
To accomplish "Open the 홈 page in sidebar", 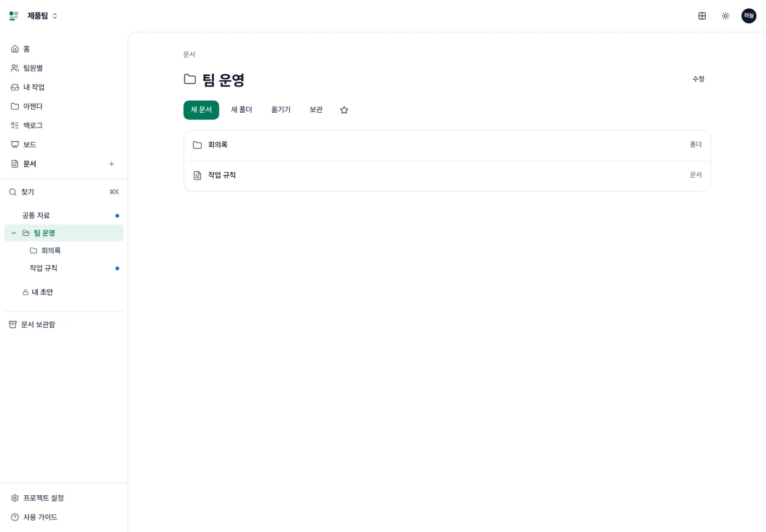I will coord(63,49).
